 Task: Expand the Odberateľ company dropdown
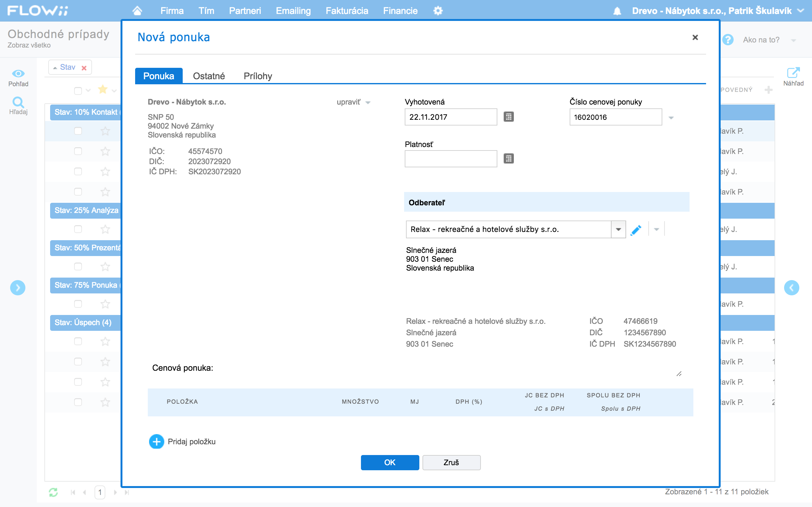(x=618, y=229)
